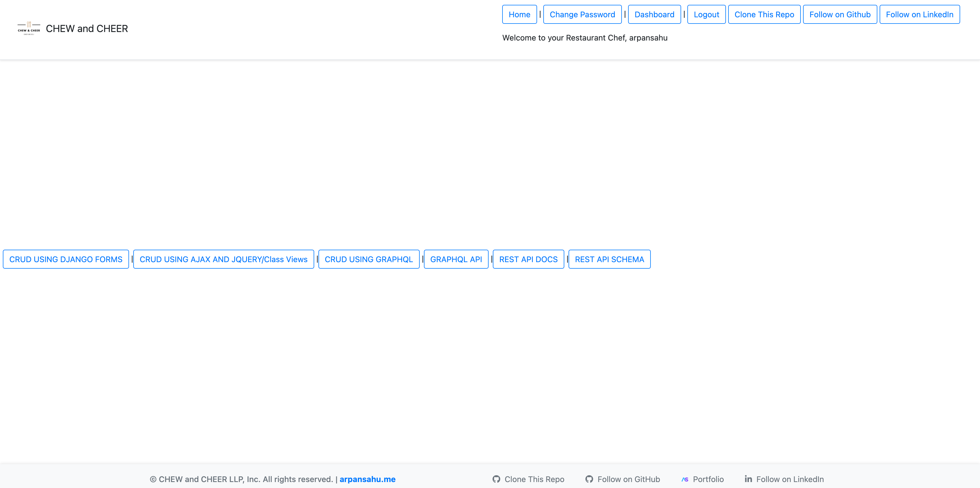This screenshot has height=488, width=980.
Task: Click the AS Portfolio icon in footer
Action: pyautogui.click(x=685, y=479)
